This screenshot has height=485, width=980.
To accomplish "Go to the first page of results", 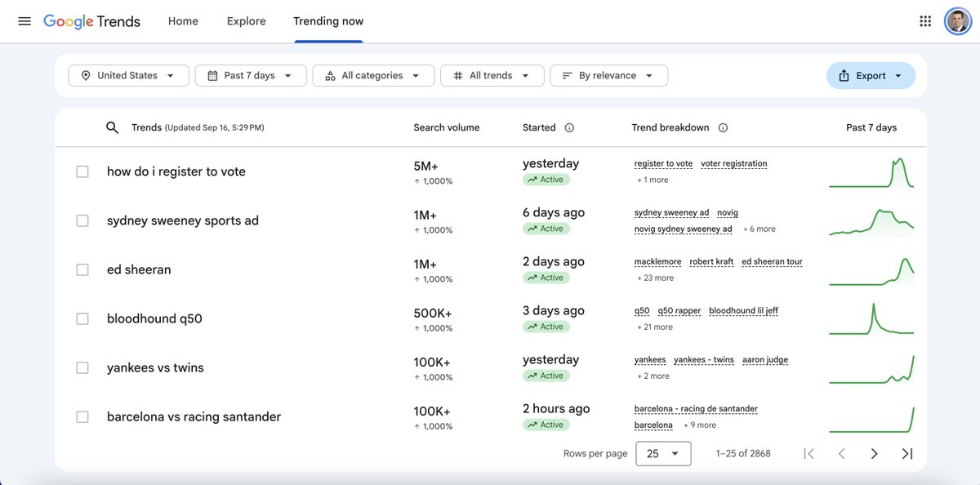I will pyautogui.click(x=808, y=453).
